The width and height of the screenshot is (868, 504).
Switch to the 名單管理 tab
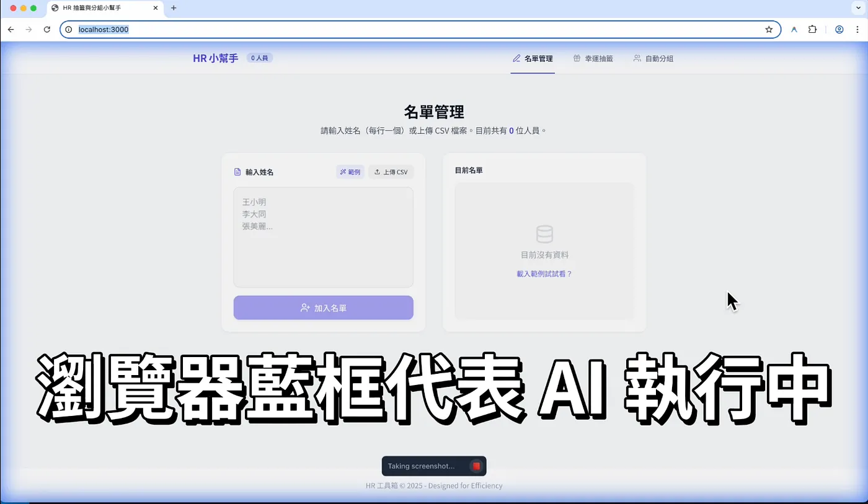click(x=533, y=58)
